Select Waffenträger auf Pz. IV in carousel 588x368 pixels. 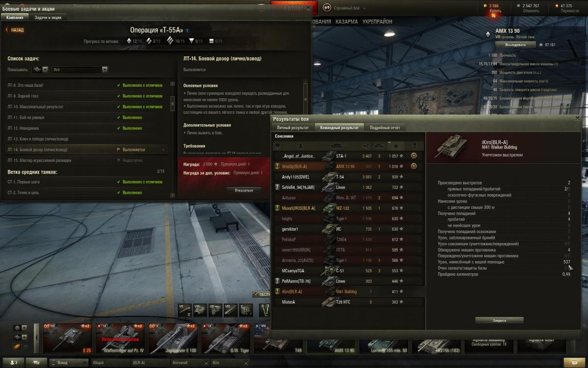pyautogui.click(x=121, y=339)
